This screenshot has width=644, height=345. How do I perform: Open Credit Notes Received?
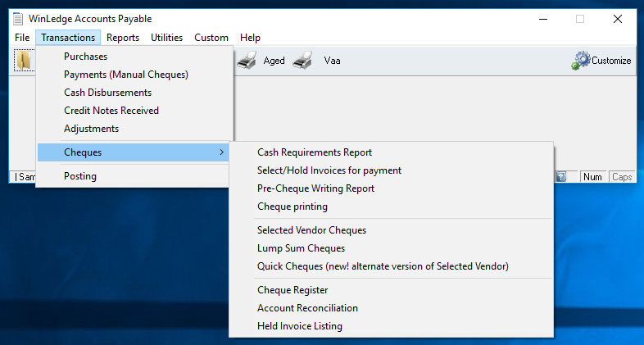click(111, 111)
